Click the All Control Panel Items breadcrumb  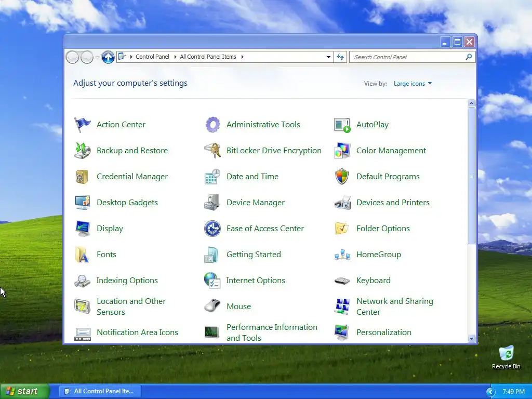[x=208, y=57]
